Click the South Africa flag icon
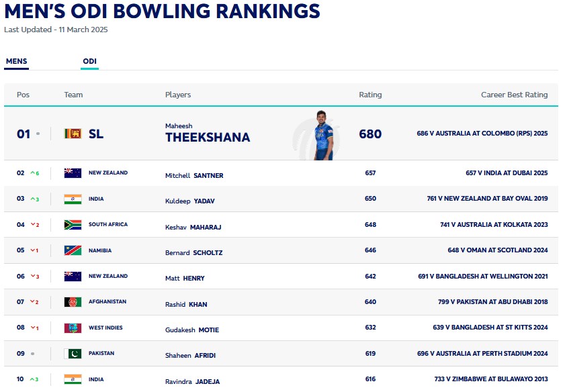The height and width of the screenshot is (392, 569). coord(73,225)
